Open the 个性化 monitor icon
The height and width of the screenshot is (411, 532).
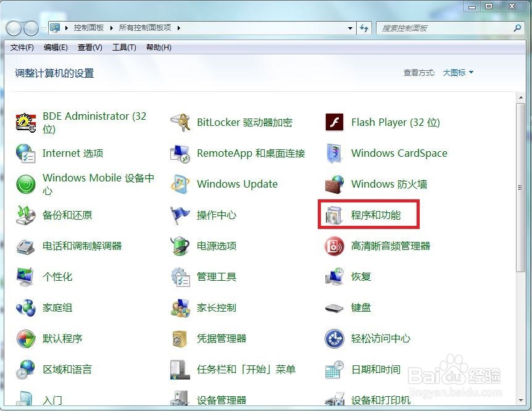(26, 277)
